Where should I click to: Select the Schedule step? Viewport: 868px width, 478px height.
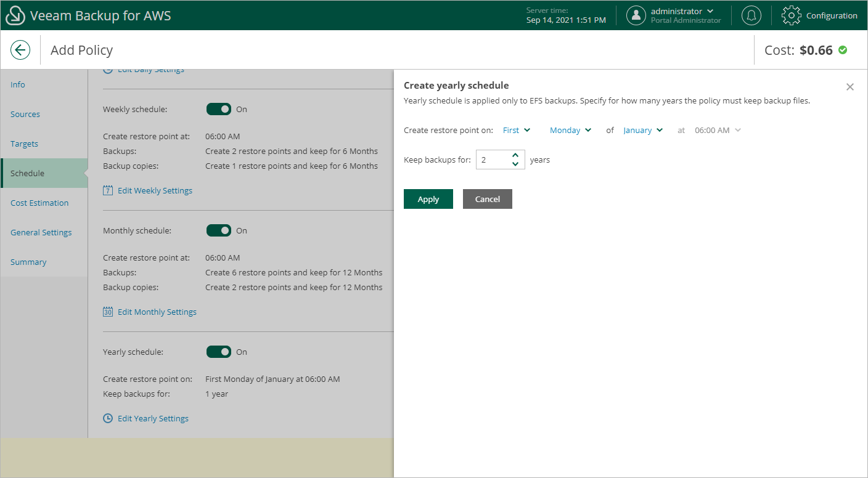(x=44, y=173)
